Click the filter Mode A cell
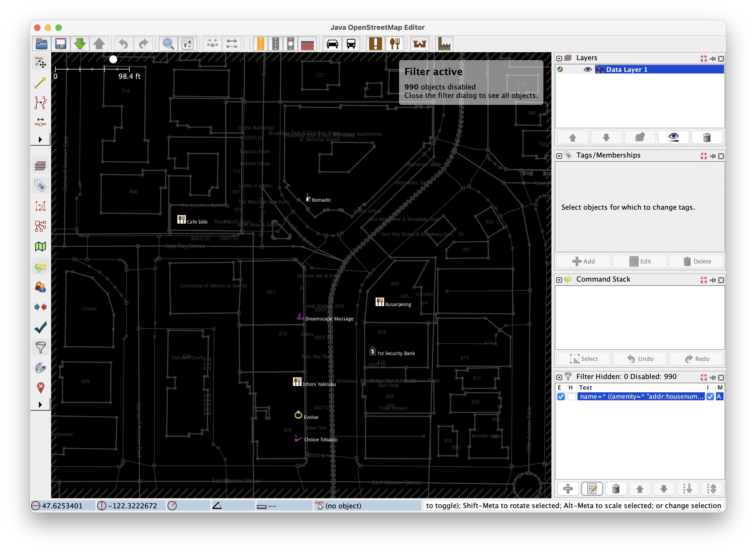 coord(719,397)
